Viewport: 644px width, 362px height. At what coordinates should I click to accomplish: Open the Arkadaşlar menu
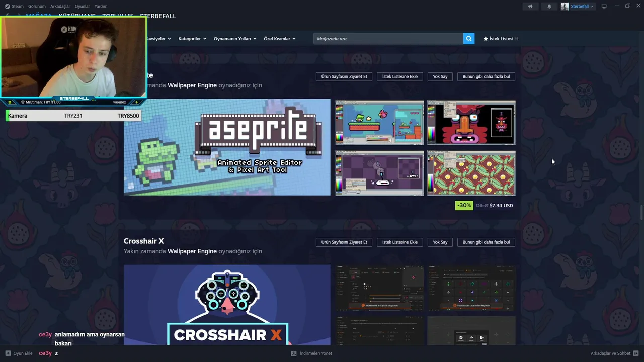60,6
